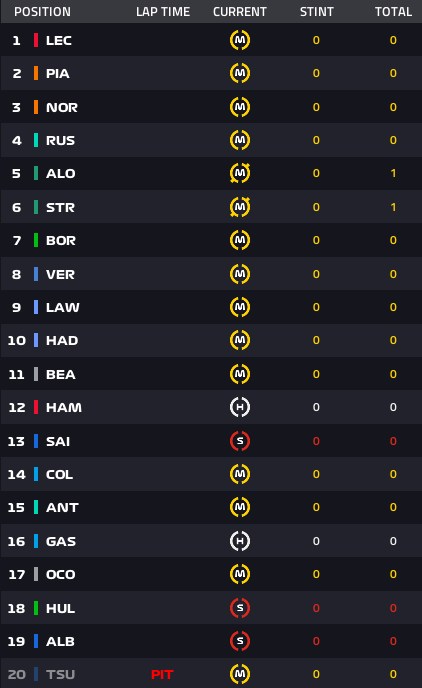Select the POSITION column header

coord(42,11)
